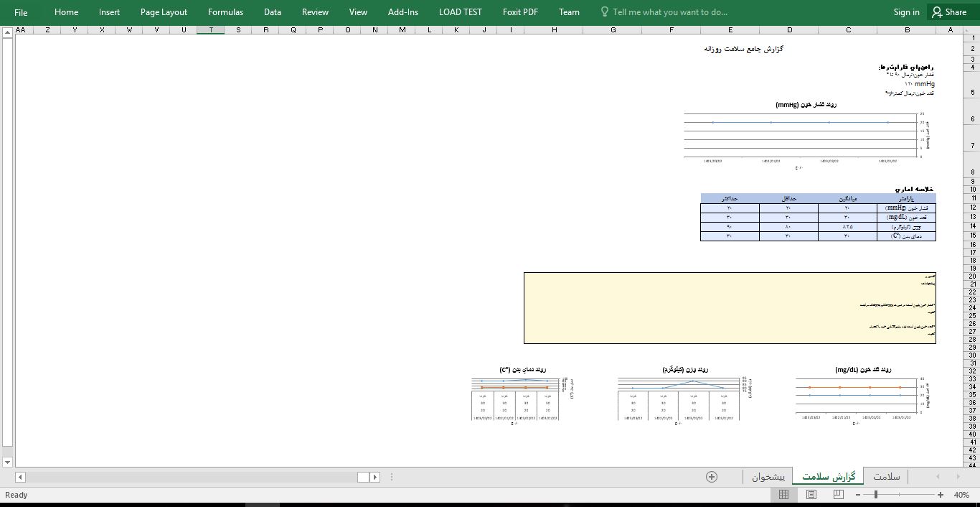980x507 pixels.
Task: Click the blood sugar (mg/dL) row label
Action: (906, 217)
